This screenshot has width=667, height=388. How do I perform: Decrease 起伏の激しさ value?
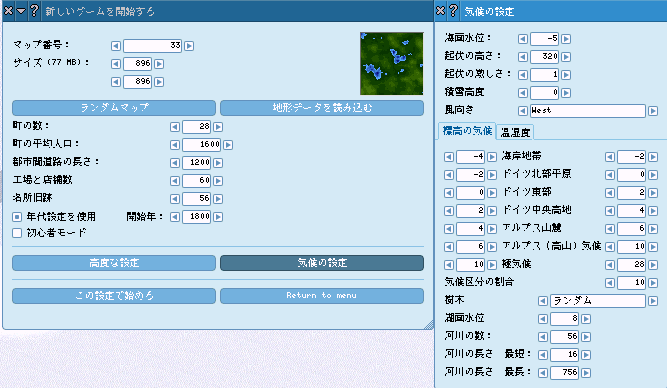[523, 75]
